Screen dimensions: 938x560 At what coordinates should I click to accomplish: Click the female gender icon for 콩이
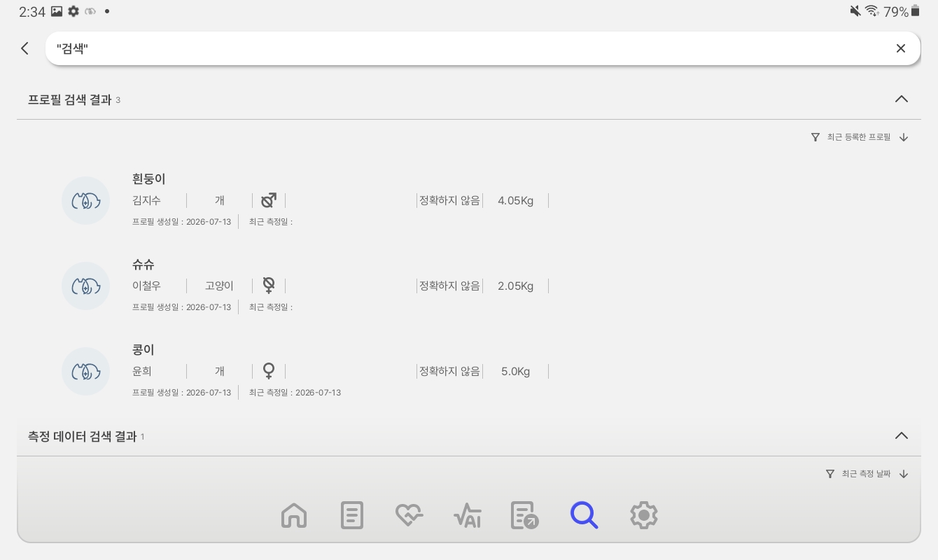[269, 371]
